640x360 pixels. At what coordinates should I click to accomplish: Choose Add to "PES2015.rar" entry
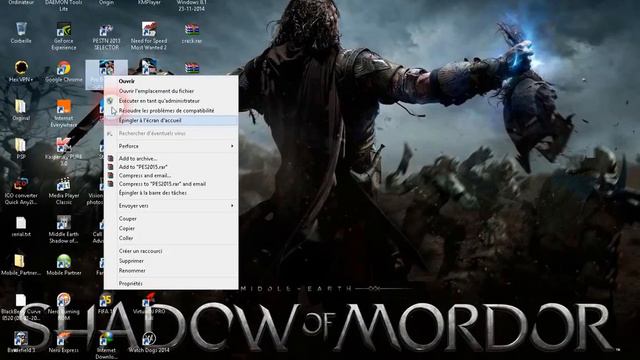click(171, 167)
